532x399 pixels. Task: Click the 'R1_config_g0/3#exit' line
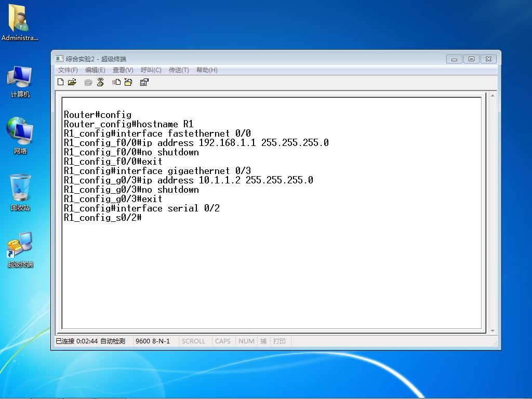point(113,199)
